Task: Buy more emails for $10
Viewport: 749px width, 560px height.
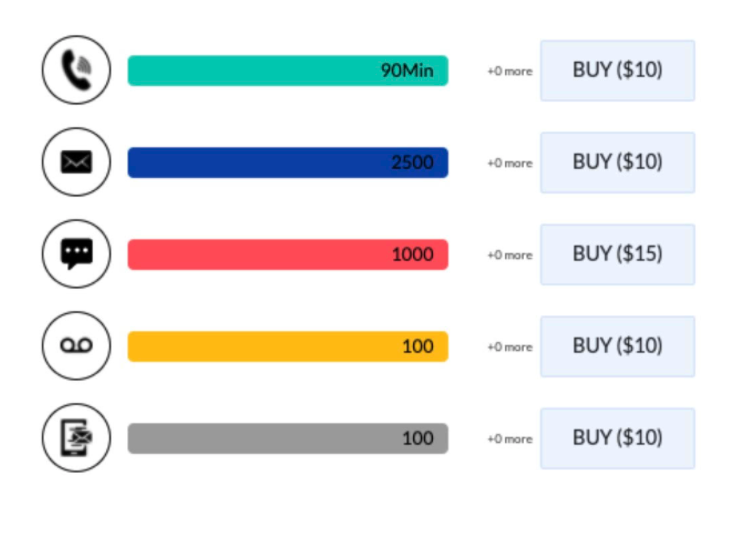Action: point(617,162)
